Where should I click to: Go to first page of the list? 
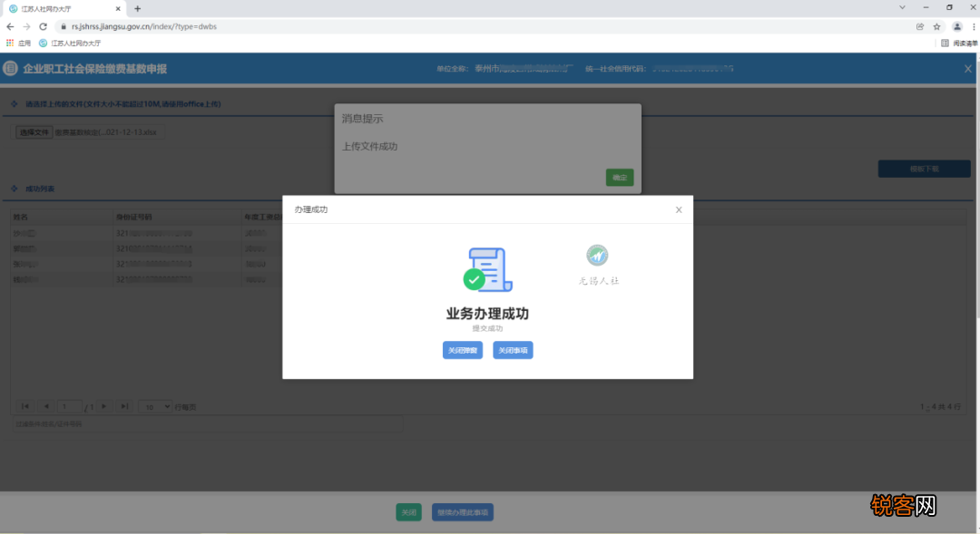point(24,406)
